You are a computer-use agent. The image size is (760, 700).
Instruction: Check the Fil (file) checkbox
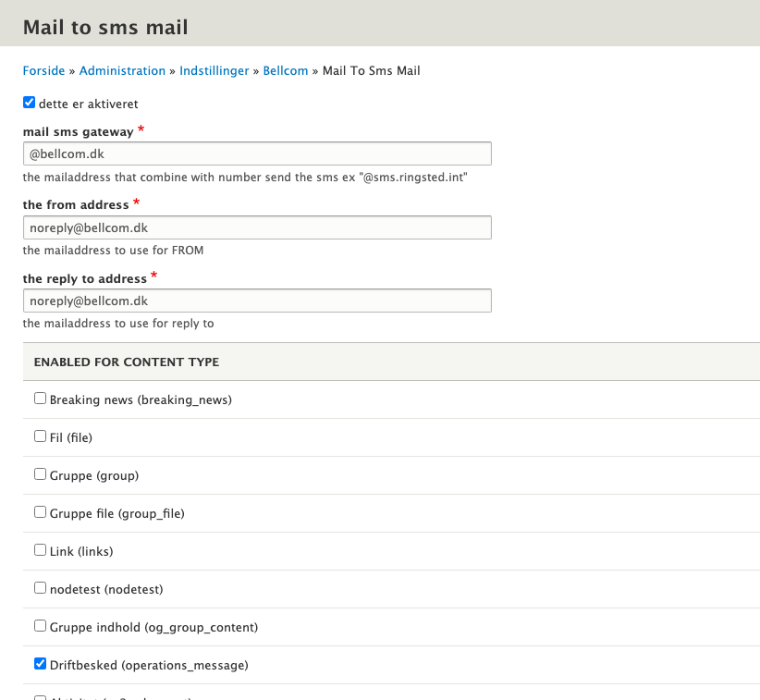point(40,436)
